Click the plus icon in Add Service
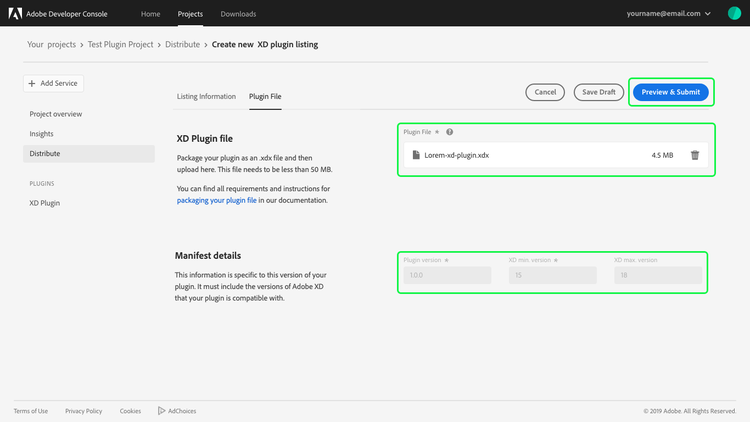750x422 pixels. (32, 83)
